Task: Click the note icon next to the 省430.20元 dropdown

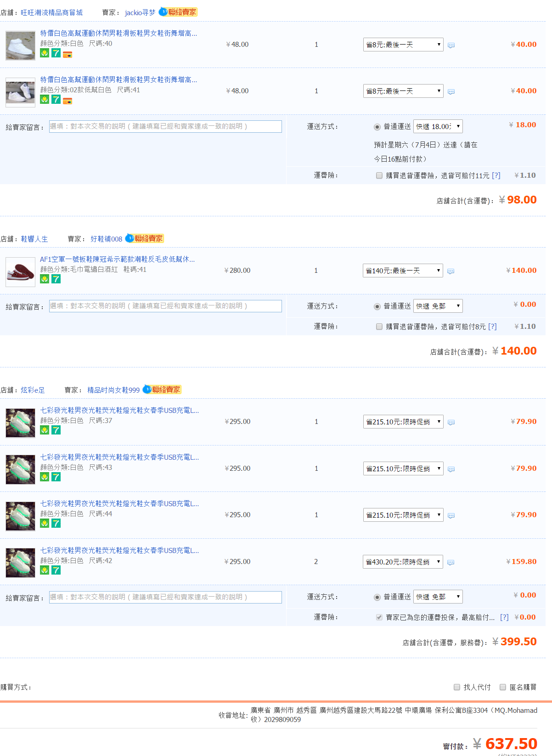Action: coord(451,563)
